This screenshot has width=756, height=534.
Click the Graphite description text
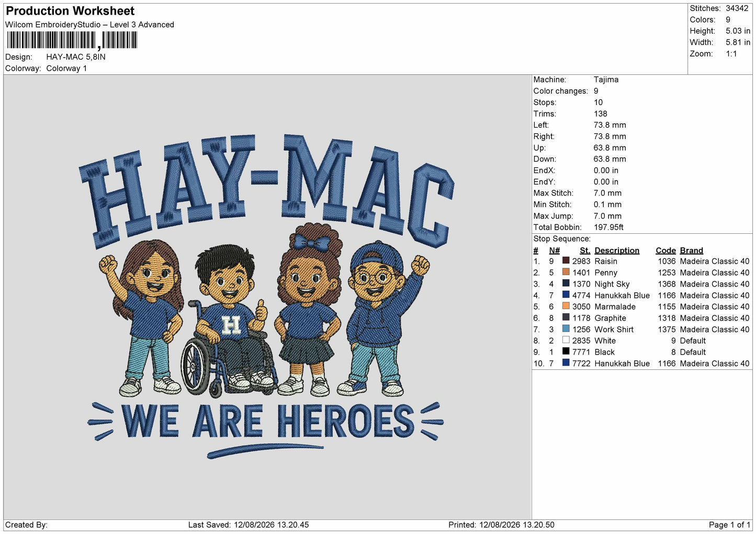point(610,318)
